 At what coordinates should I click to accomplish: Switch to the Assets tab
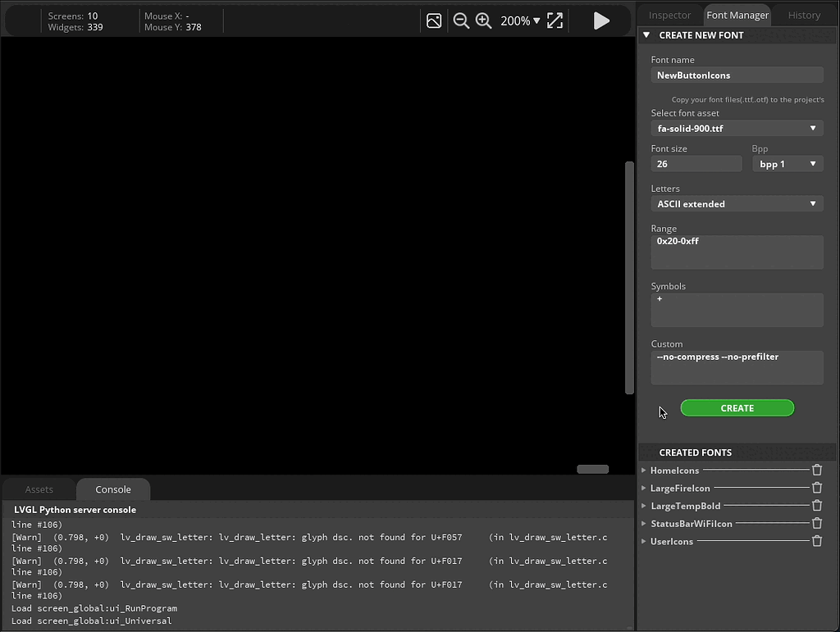click(x=39, y=489)
